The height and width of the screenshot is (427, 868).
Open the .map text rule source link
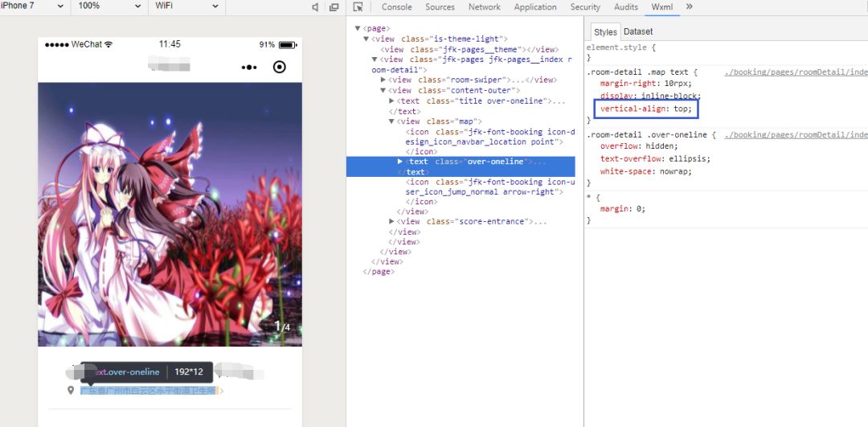(x=796, y=72)
